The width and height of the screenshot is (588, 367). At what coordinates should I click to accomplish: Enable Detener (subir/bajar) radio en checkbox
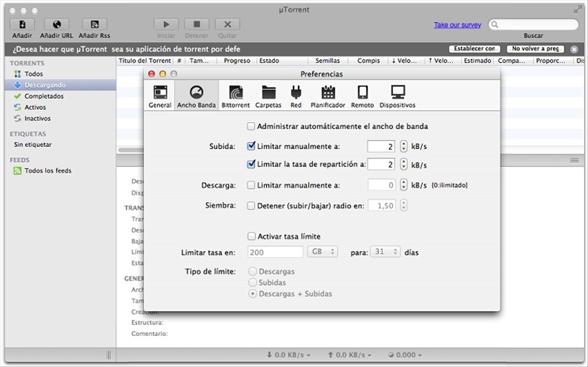[251, 206]
